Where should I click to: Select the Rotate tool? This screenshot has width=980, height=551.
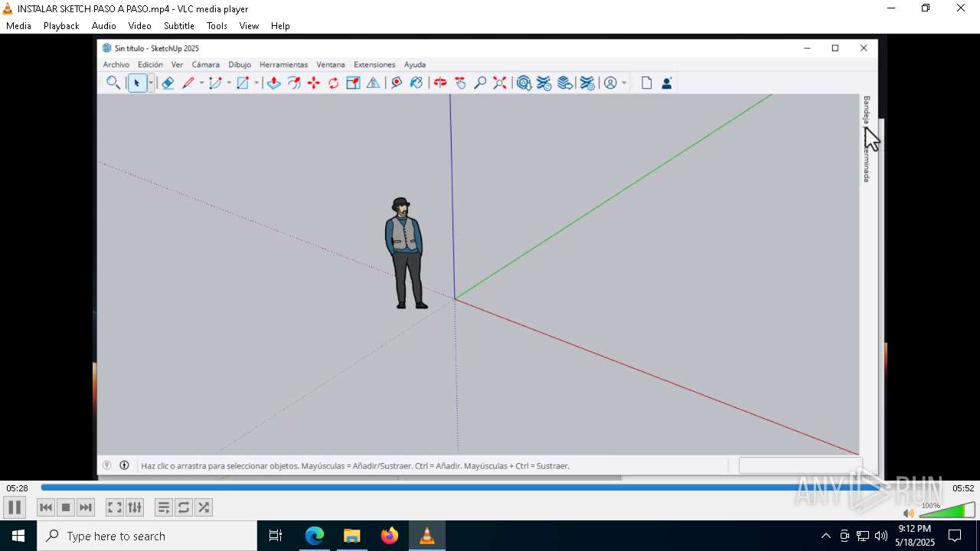[334, 83]
